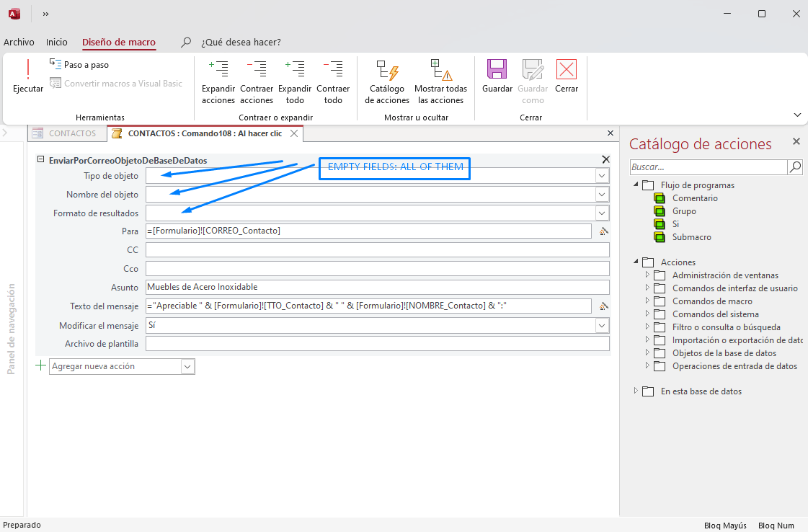Expand Comandos de interfaz de usuario
Viewport: 808px width, 532px height.
pyautogui.click(x=648, y=288)
